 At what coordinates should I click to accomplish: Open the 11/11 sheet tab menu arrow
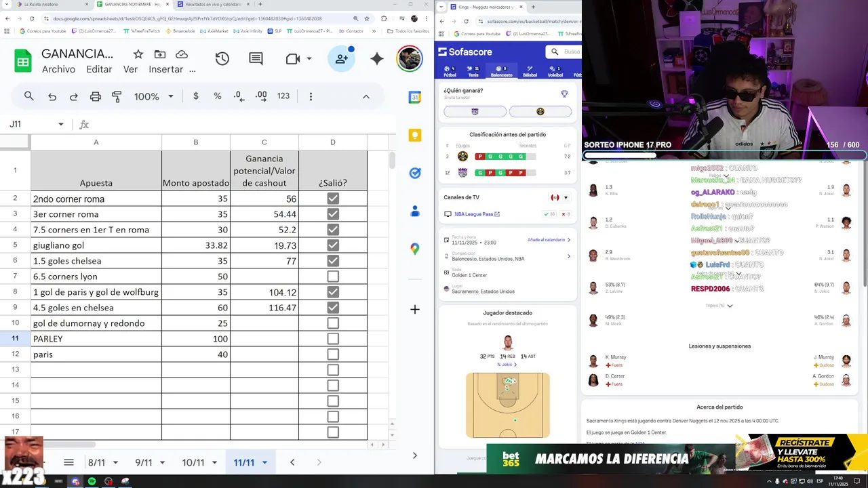click(x=264, y=463)
